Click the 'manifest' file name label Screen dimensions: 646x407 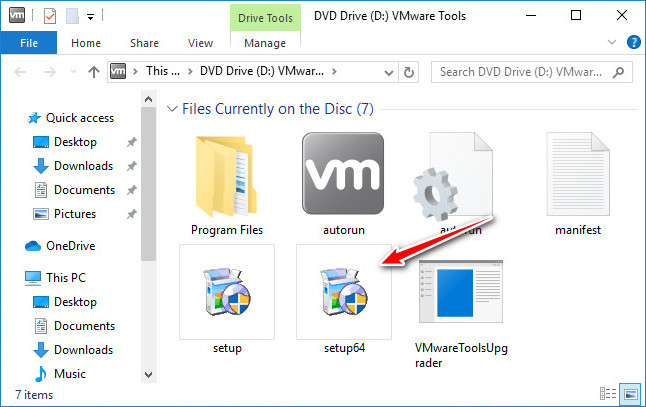tap(578, 230)
